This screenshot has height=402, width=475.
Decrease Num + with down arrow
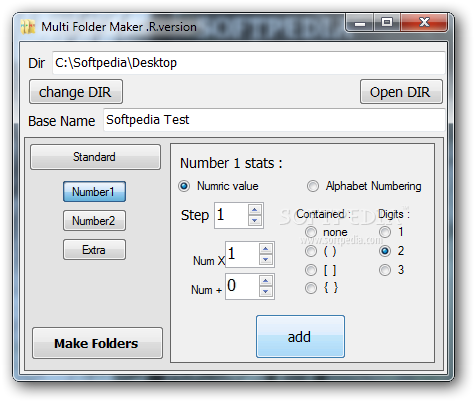pos(266,291)
